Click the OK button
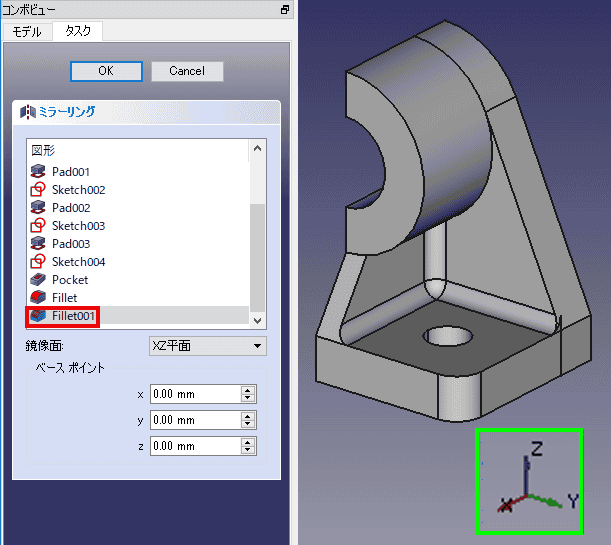Viewport: 611px width, 545px height. click(106, 71)
